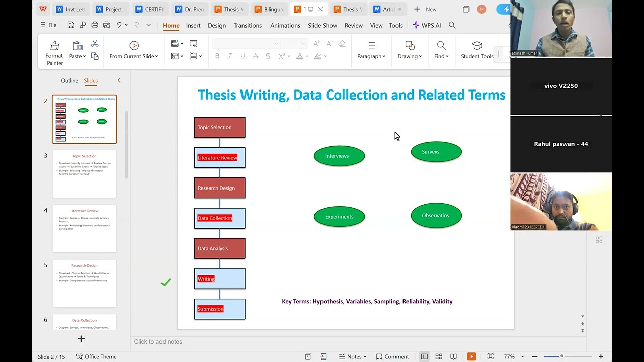Switch to Reading view in status bar
644x362 pixels.
pos(453,357)
